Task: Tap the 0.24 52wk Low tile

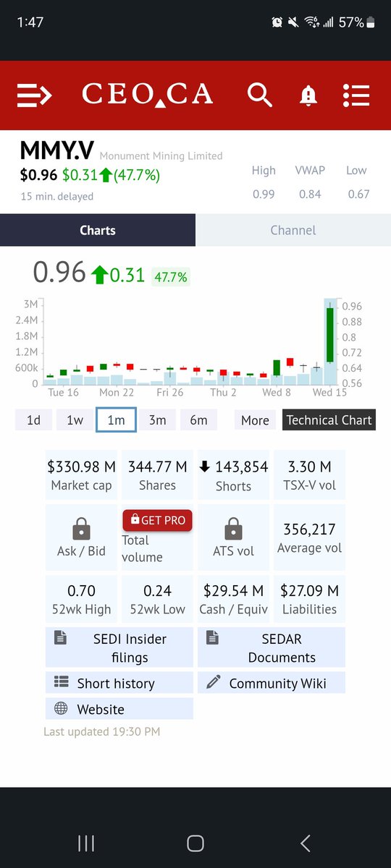Action: point(157,599)
